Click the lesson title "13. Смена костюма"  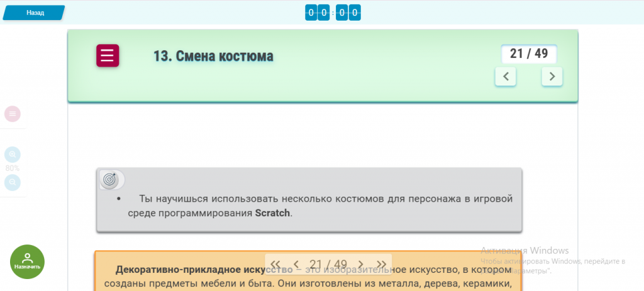[213, 57]
